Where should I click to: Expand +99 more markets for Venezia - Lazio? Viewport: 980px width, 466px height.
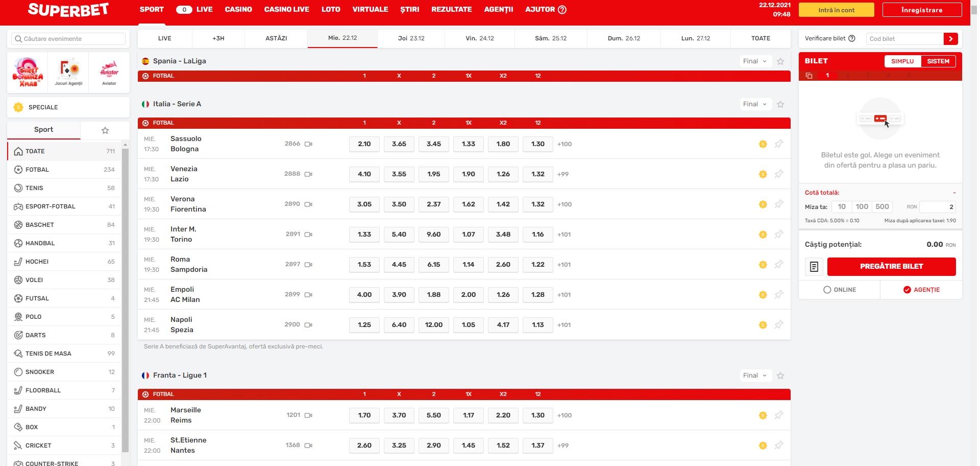tap(563, 174)
